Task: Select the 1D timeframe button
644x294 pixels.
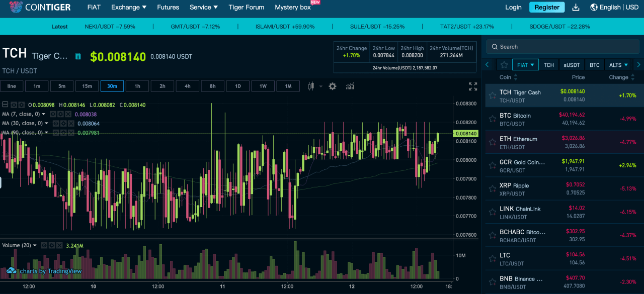Action: [238, 86]
